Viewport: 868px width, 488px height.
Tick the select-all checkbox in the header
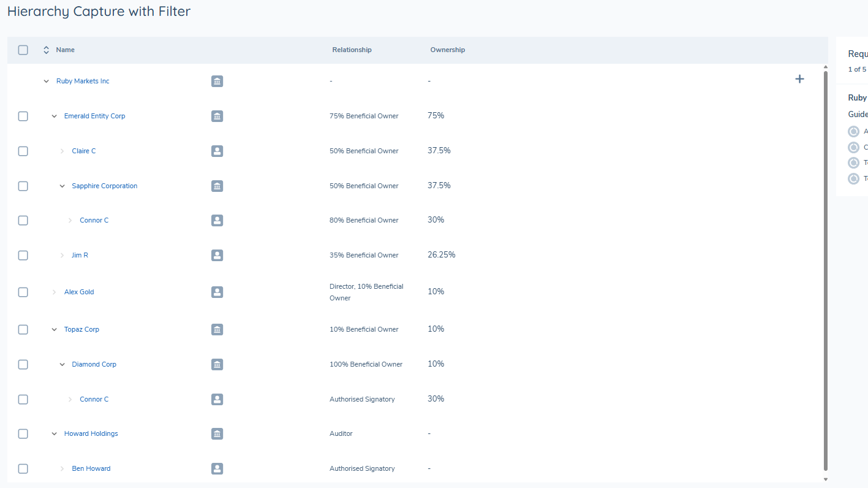coord(23,50)
